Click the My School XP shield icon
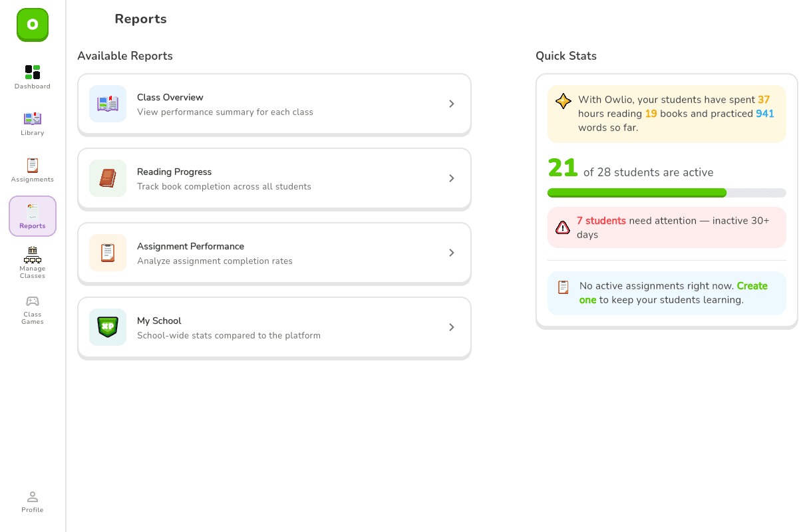This screenshot has height=532, width=809. [x=108, y=327]
